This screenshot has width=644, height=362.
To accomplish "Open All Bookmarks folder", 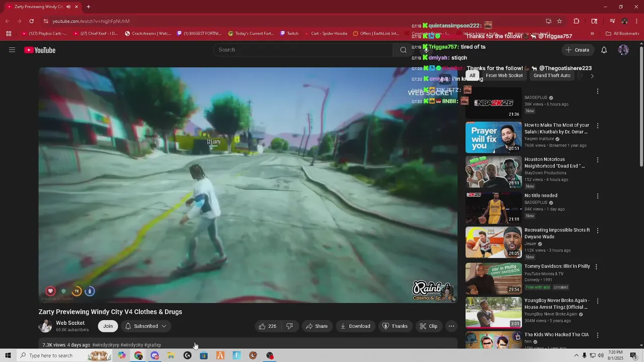I will (622, 34).
